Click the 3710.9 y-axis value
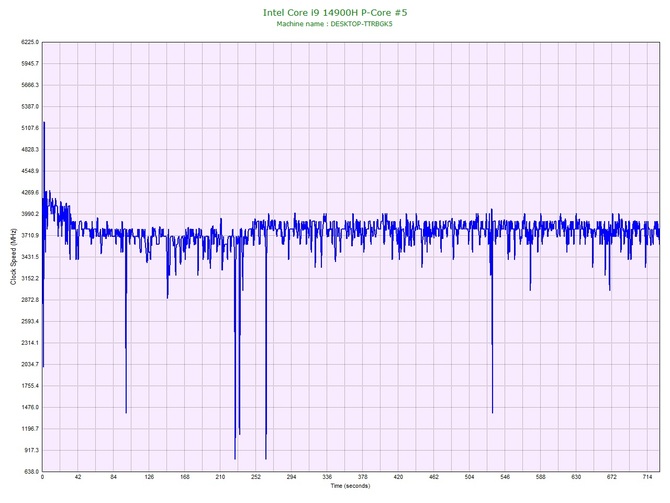This screenshot has height=503, width=670. (x=30, y=235)
